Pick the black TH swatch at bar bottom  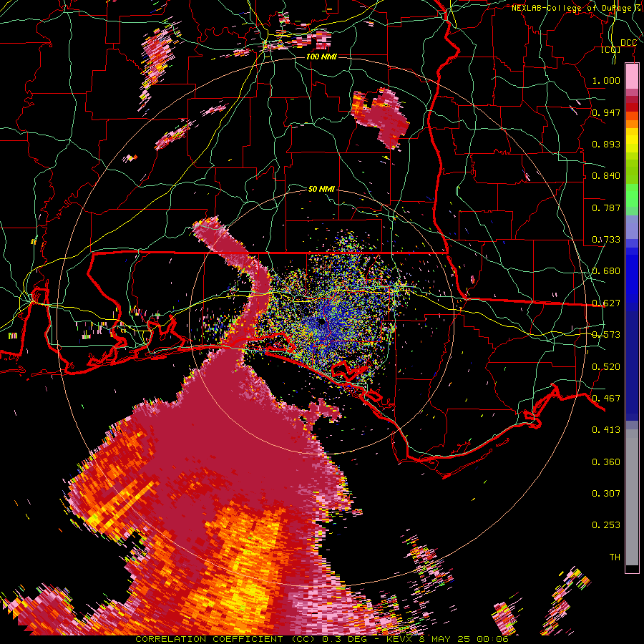click(632, 569)
